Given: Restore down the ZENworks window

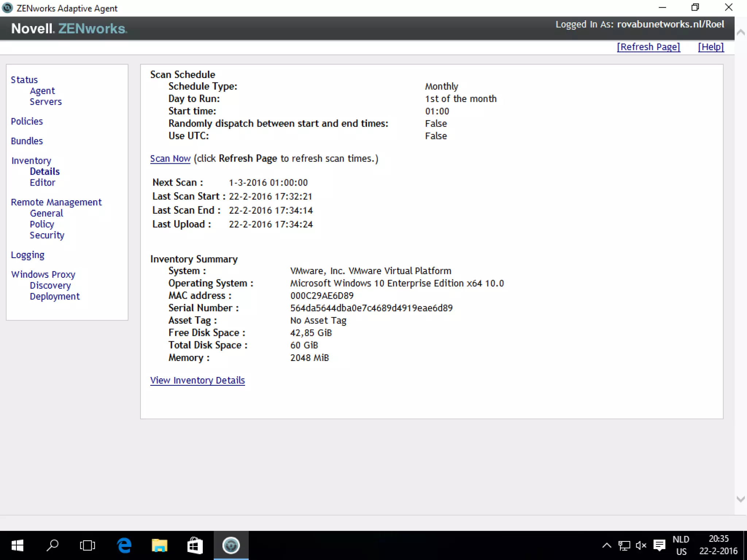Looking at the screenshot, I should 695,8.
